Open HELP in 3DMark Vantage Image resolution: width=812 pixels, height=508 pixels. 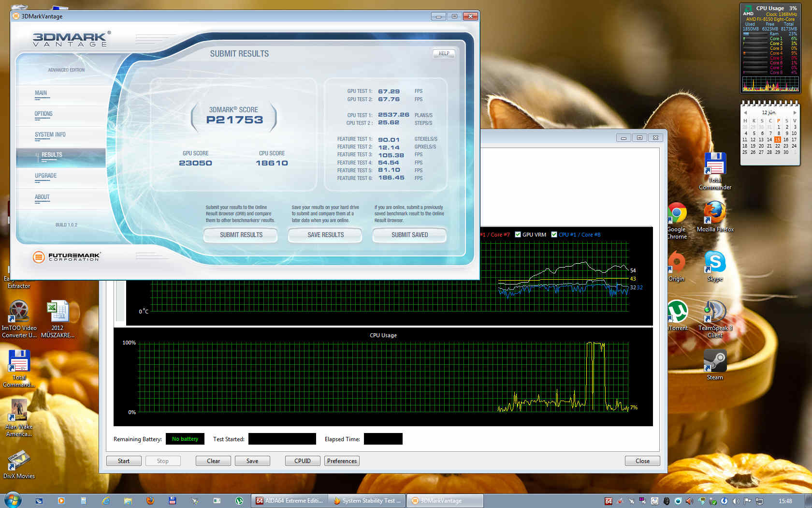pyautogui.click(x=444, y=54)
